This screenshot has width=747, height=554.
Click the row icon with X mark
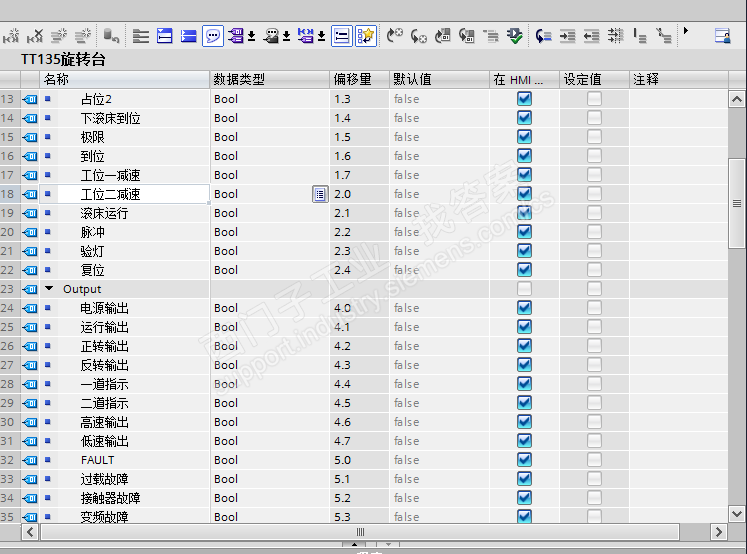click(35, 36)
